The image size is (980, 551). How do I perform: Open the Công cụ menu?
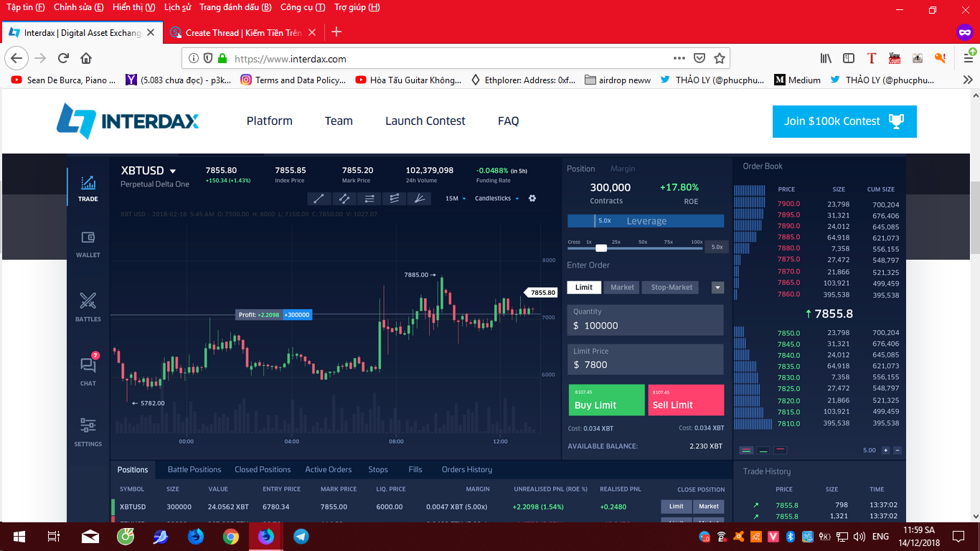303,7
